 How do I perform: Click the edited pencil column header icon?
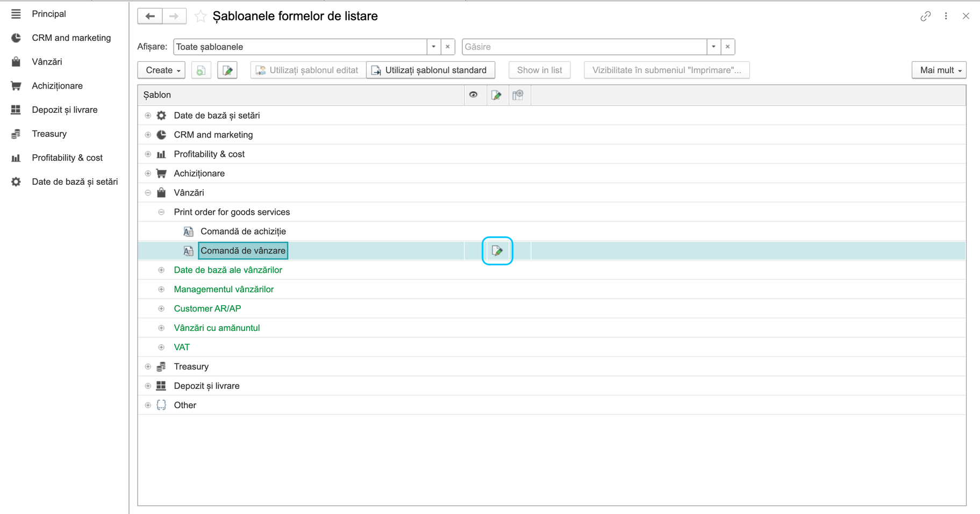(x=496, y=95)
